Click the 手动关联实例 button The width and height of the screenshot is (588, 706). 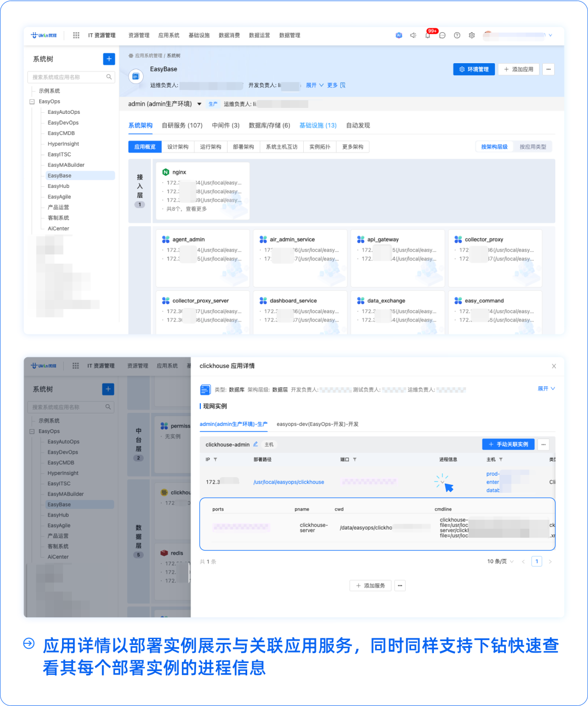[509, 445]
